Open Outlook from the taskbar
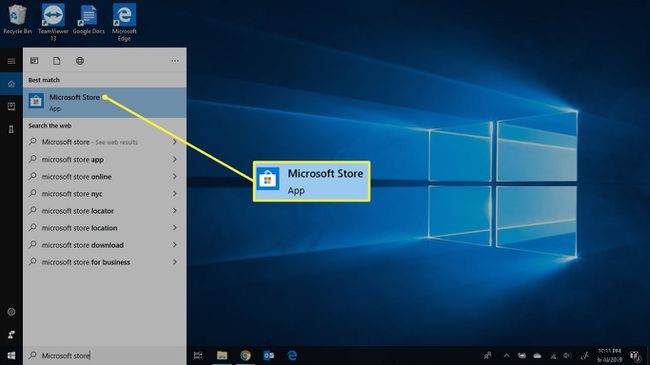 [x=269, y=355]
